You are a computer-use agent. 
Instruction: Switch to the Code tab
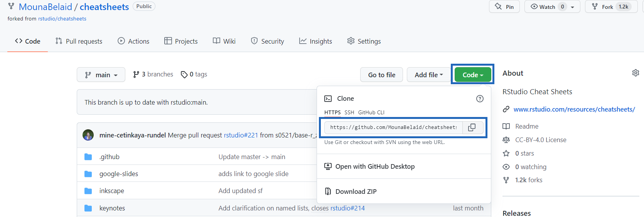click(27, 41)
